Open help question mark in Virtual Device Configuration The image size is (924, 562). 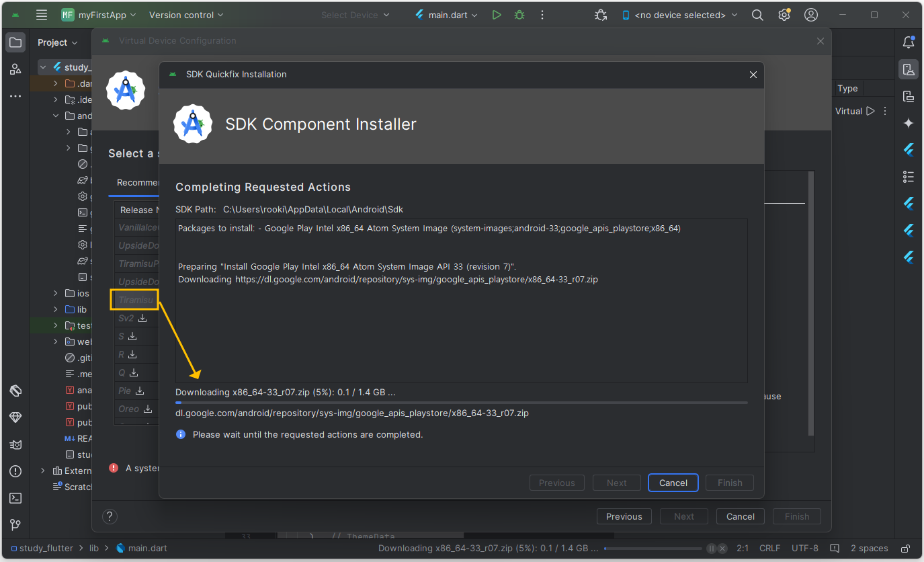(110, 516)
